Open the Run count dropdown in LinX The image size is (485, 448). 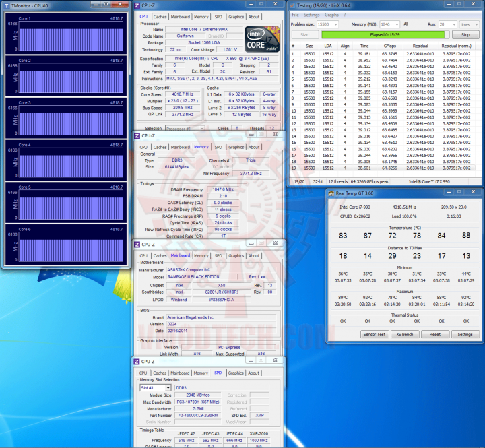[x=454, y=24]
